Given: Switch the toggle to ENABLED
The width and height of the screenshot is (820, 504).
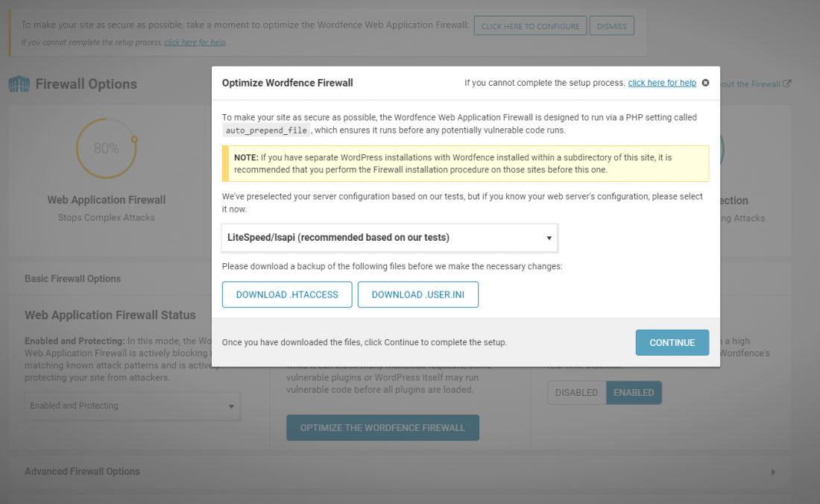Looking at the screenshot, I should click(634, 393).
